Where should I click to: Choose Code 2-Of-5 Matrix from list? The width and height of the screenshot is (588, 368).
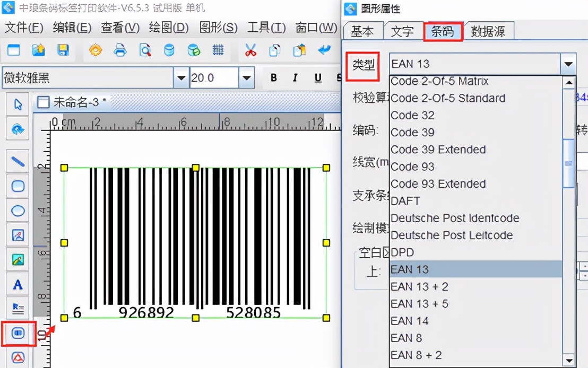coord(475,81)
